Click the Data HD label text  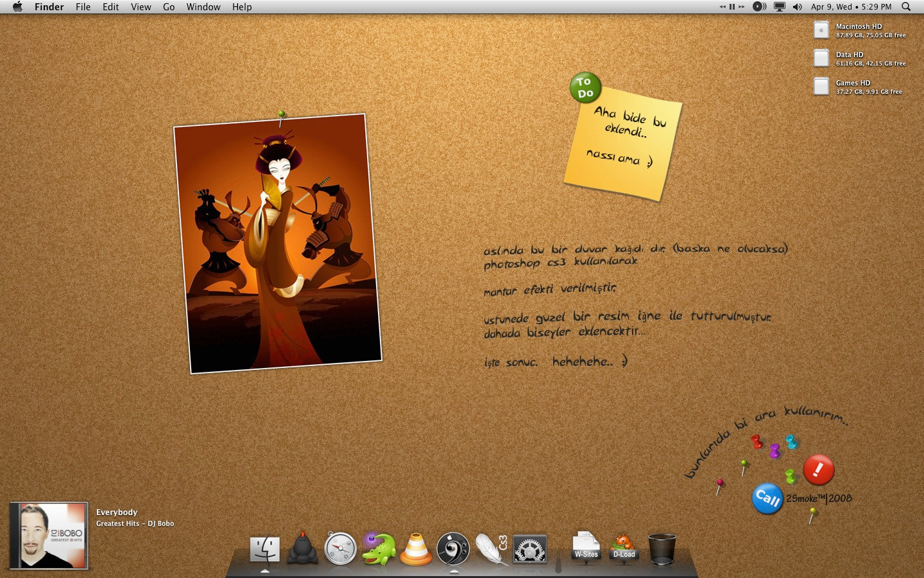point(850,55)
